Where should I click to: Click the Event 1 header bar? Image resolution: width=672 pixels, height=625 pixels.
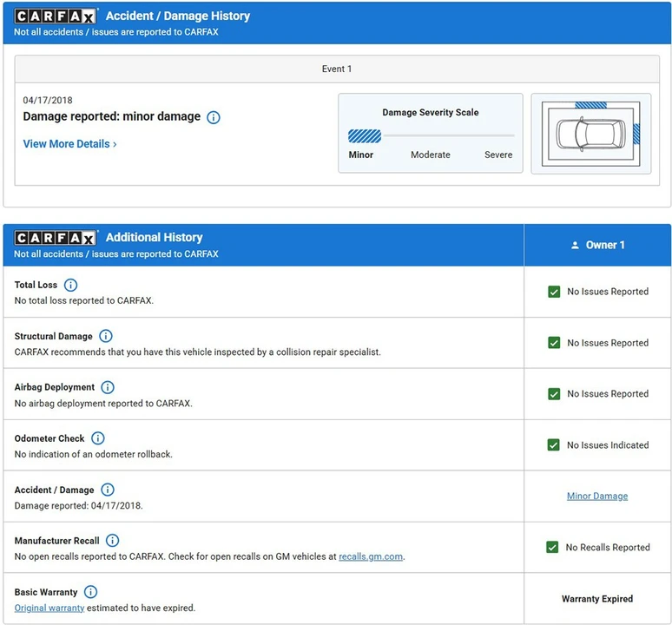[x=337, y=69]
